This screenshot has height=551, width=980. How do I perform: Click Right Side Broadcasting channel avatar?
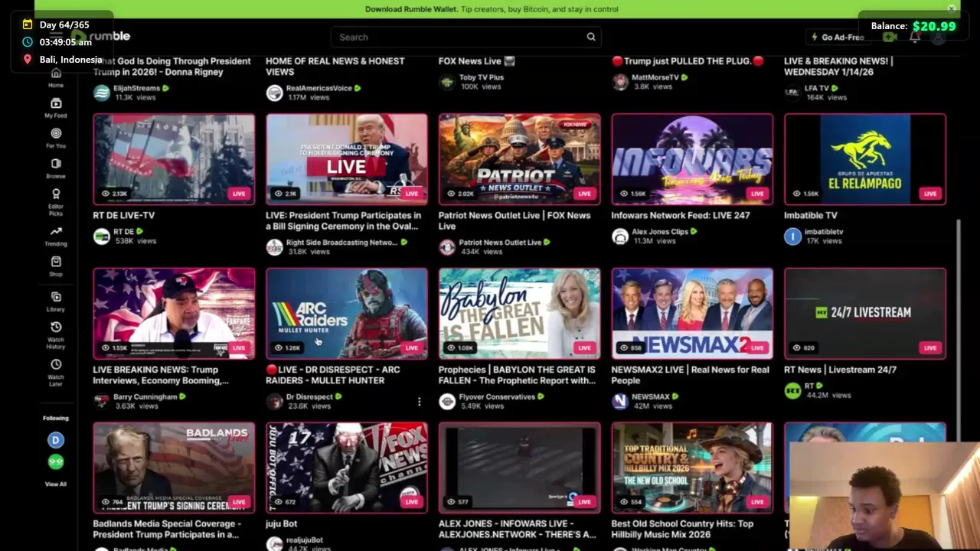pyautogui.click(x=274, y=247)
